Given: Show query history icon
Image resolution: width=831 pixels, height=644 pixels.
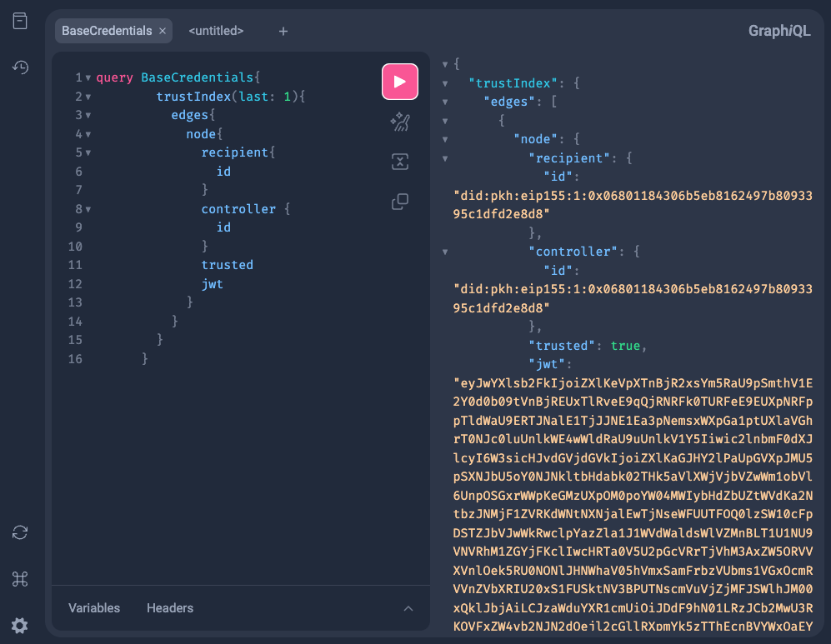Looking at the screenshot, I should tap(20, 67).
